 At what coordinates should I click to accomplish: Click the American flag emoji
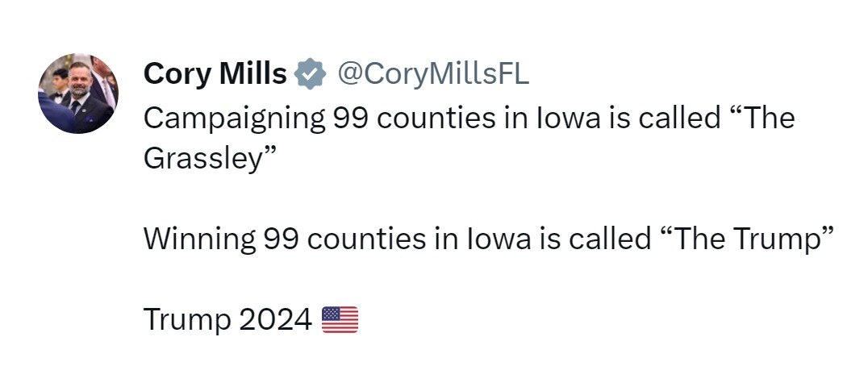click(340, 320)
